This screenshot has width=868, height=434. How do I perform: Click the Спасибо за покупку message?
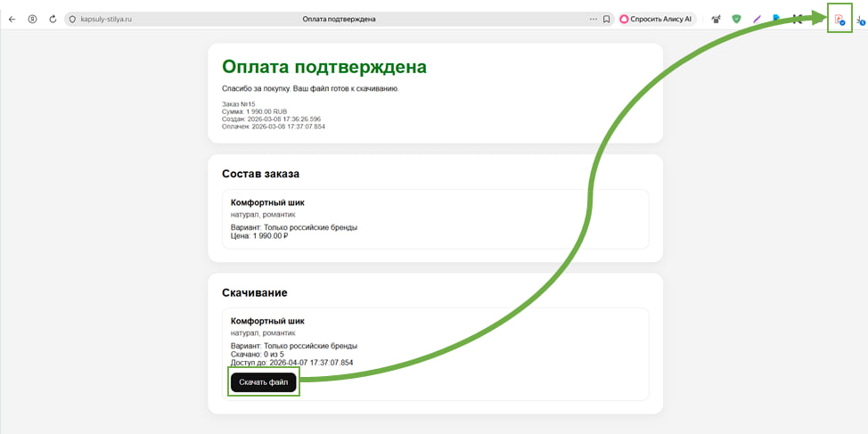tap(310, 88)
